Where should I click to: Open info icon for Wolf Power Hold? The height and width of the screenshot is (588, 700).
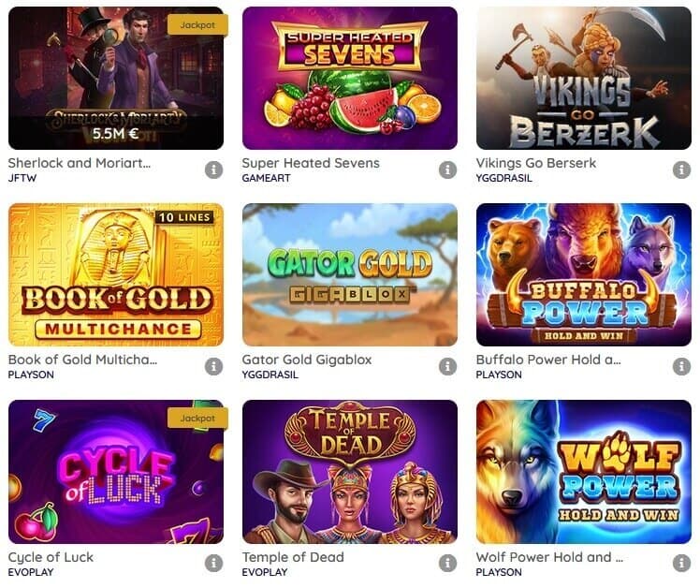pyautogui.click(x=681, y=563)
